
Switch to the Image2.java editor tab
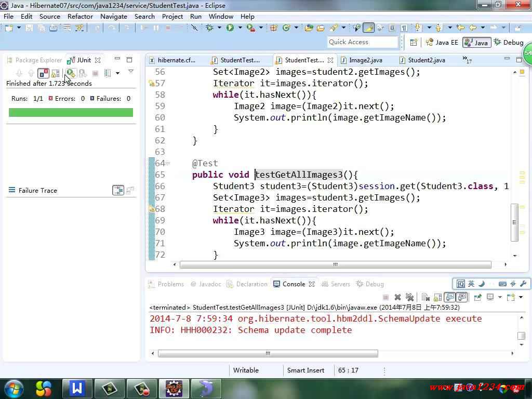click(362, 60)
